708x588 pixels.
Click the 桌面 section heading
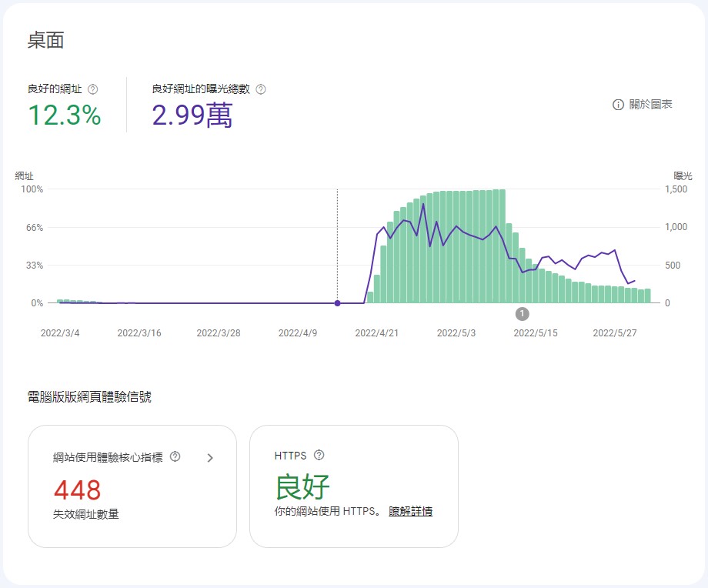(45, 41)
